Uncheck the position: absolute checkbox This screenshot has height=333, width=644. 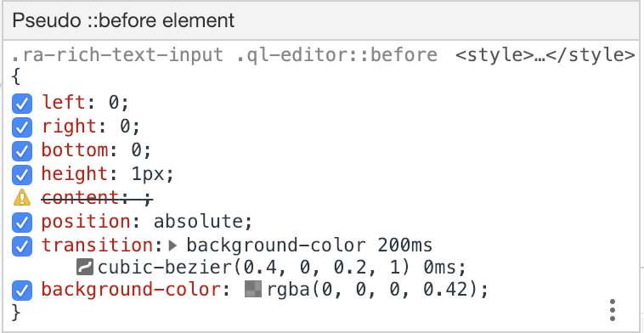tap(22, 223)
